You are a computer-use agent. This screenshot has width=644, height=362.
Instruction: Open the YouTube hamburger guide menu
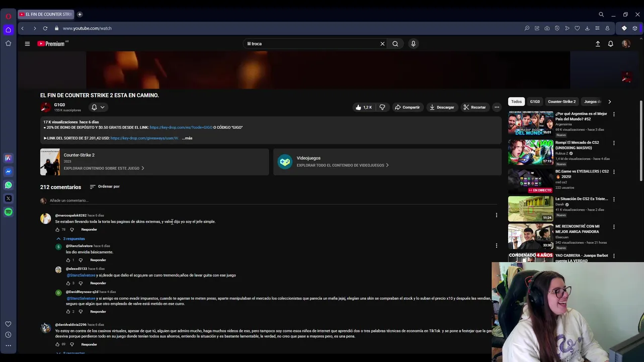27,44
